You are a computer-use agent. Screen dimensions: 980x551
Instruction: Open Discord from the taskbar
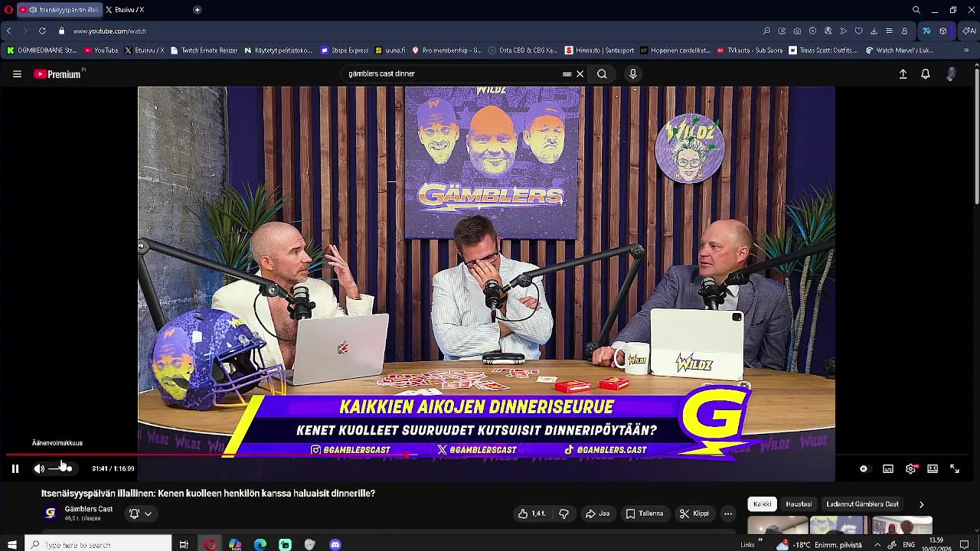click(335, 545)
